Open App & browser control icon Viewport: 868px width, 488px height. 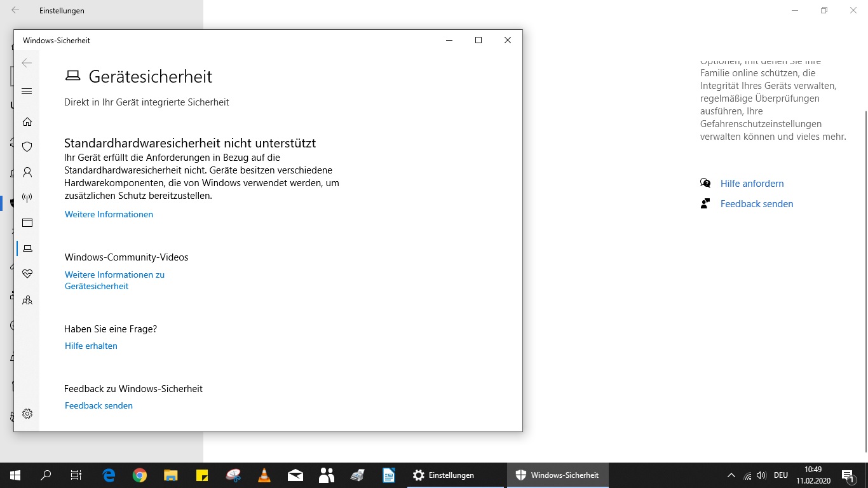coord(27,223)
